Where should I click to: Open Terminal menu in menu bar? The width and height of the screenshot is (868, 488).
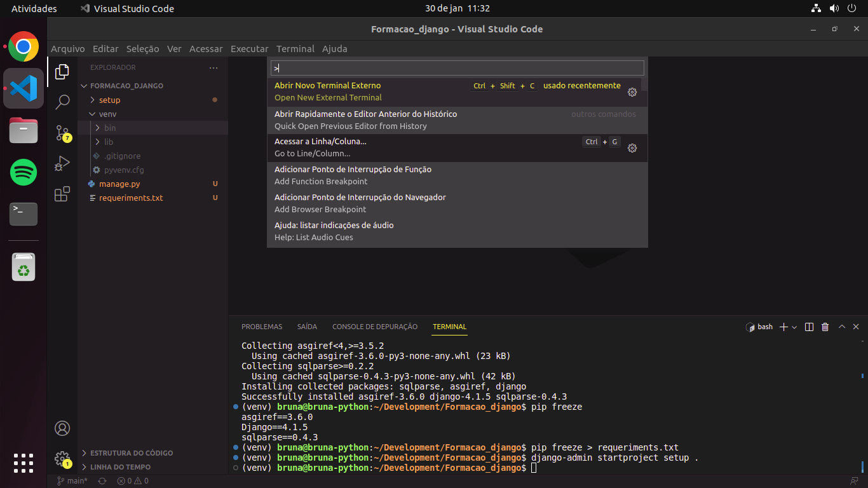[295, 49]
